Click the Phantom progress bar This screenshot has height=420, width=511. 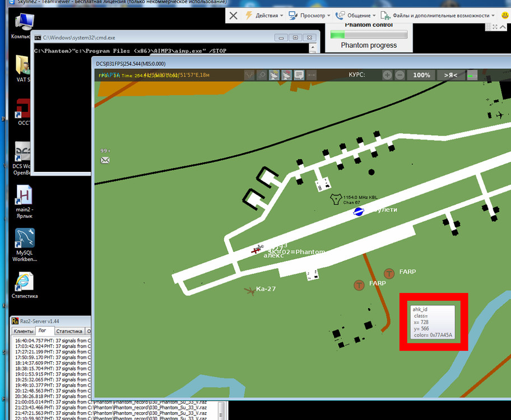(369, 34)
